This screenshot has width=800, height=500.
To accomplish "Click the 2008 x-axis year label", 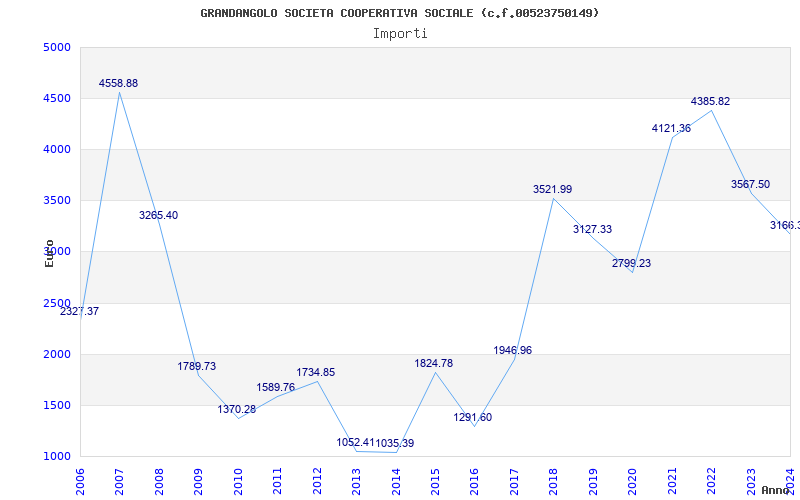I will pyautogui.click(x=159, y=481).
